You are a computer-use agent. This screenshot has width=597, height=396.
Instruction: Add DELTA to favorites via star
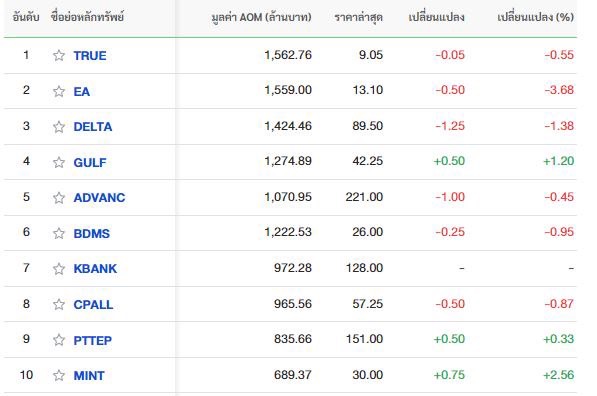point(59,127)
